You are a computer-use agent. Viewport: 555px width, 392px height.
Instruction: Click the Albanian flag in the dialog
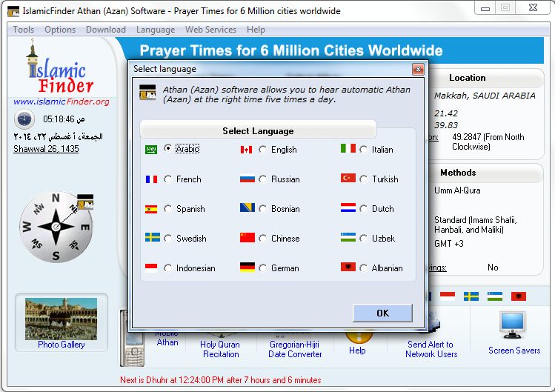(x=348, y=267)
